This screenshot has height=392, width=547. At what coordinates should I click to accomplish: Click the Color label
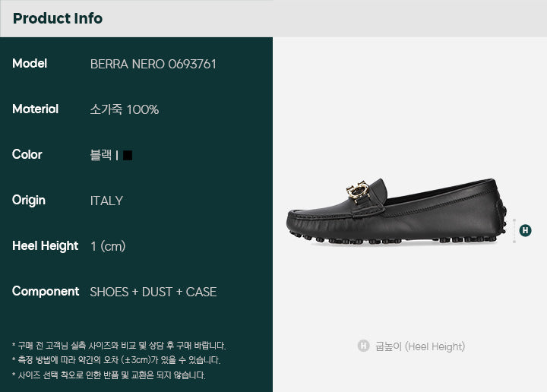pyautogui.click(x=27, y=154)
